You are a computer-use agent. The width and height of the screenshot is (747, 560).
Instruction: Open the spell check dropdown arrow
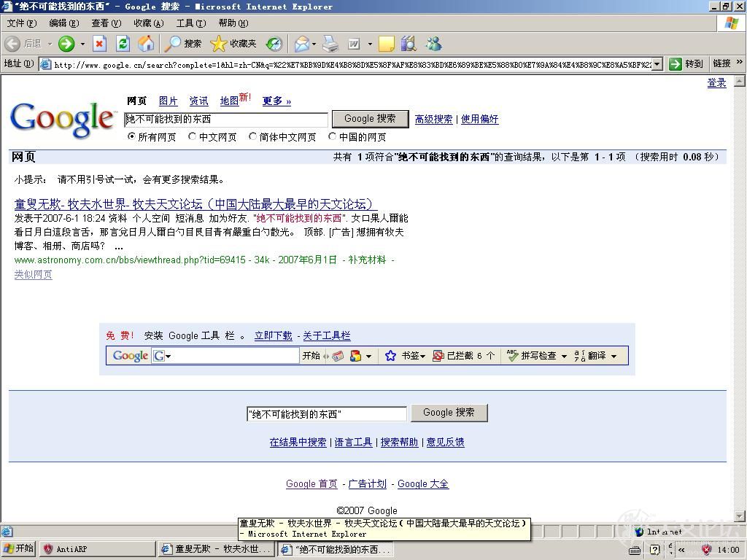point(565,356)
